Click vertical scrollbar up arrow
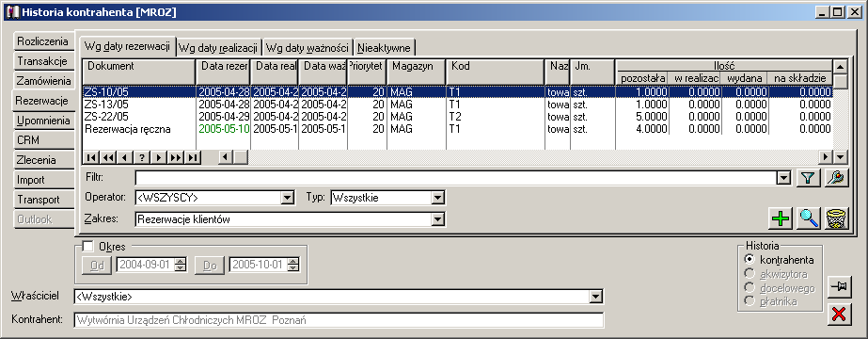The height and width of the screenshot is (339, 868). coord(841,67)
